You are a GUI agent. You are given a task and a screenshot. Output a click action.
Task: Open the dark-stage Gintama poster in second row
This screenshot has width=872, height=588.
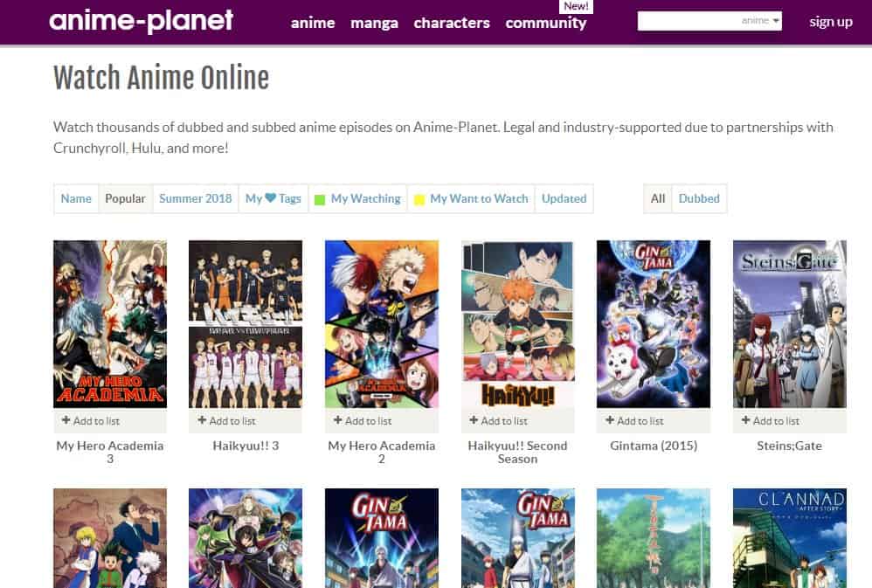point(382,538)
